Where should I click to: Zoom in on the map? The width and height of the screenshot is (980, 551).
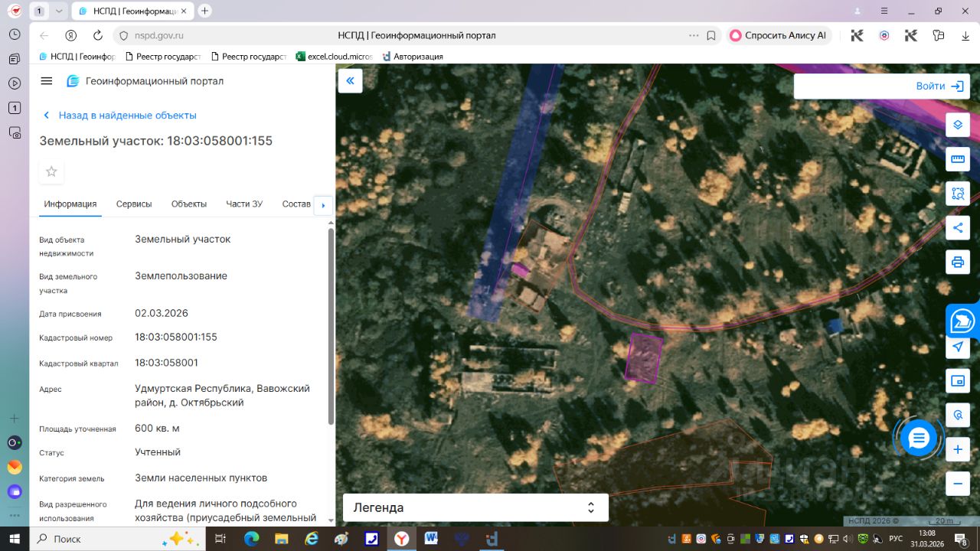point(958,450)
